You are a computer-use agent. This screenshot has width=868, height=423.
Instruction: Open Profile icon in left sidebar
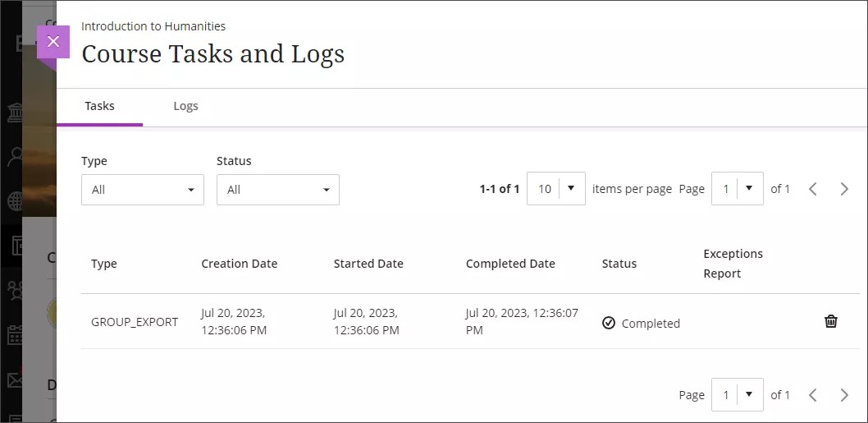(x=15, y=157)
